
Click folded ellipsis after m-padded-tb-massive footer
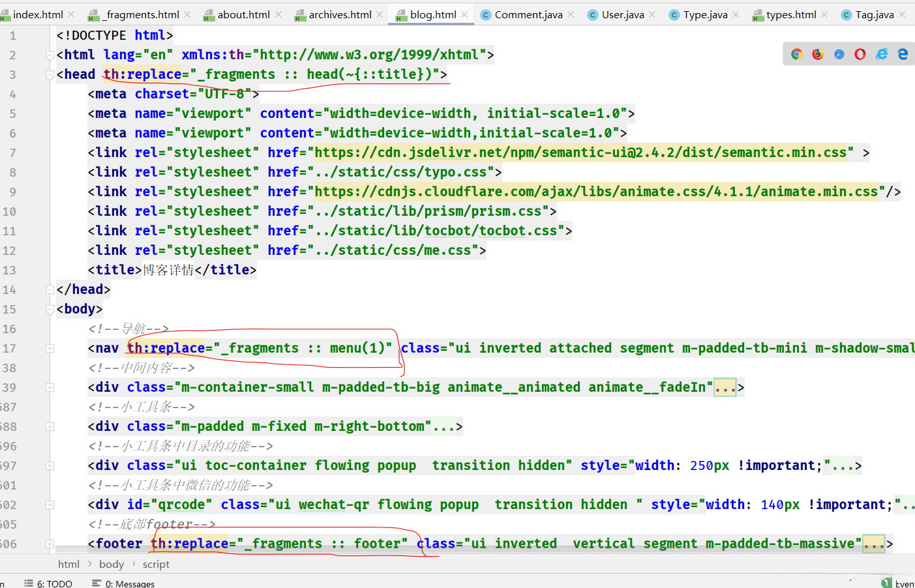click(x=874, y=544)
